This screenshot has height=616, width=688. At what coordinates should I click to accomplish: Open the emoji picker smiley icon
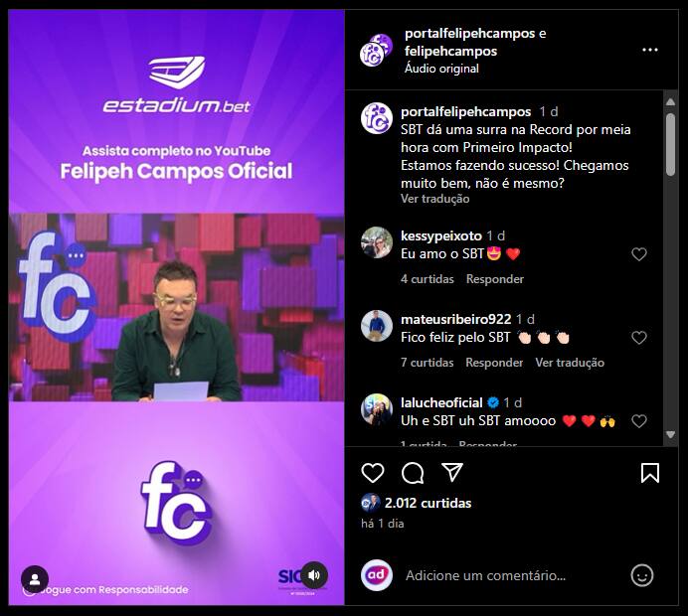pyautogui.click(x=642, y=575)
